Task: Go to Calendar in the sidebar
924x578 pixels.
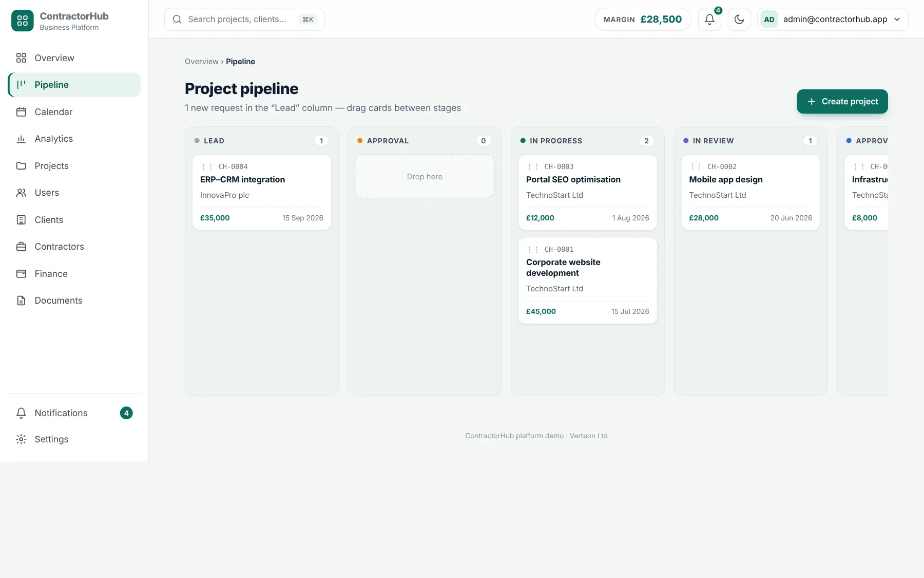Action: tap(74, 112)
